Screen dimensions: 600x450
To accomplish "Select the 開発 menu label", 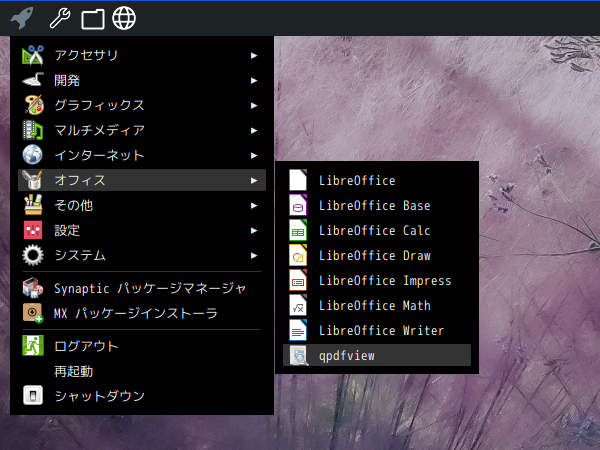I will click(67, 80).
